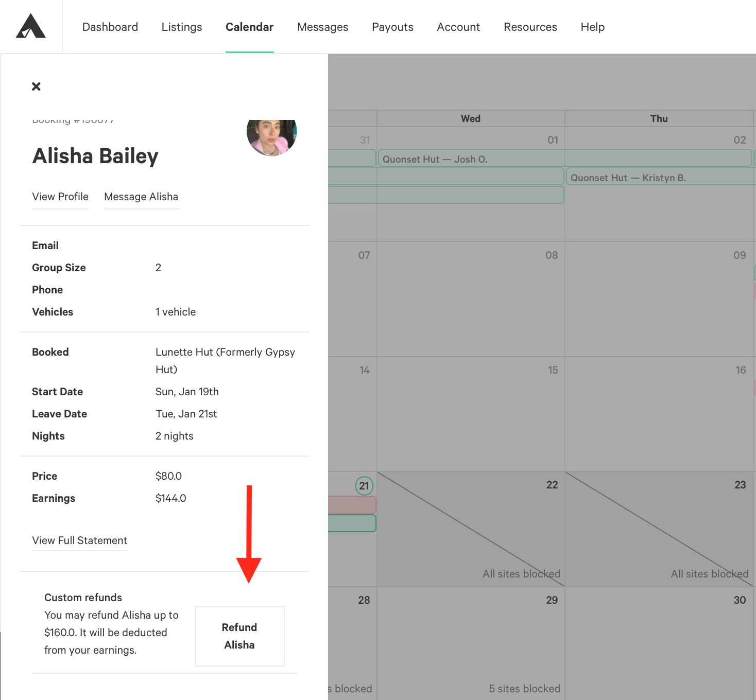
Task: Close the booking details panel
Action: click(36, 86)
